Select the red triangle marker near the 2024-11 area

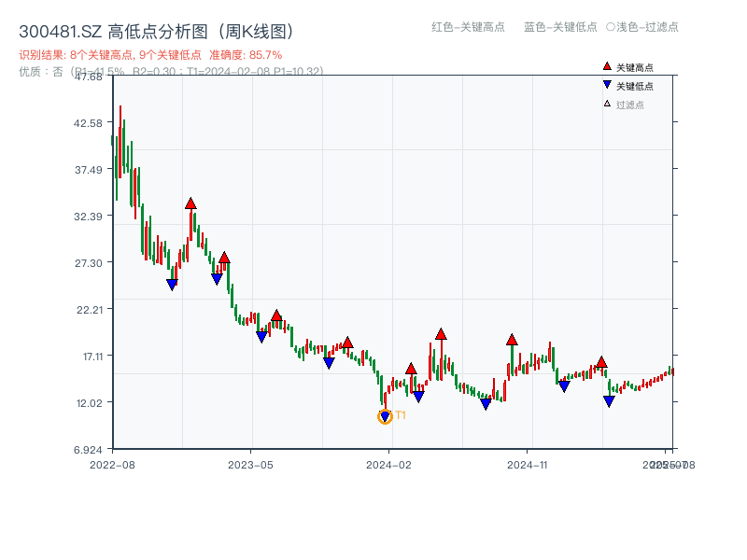(512, 341)
